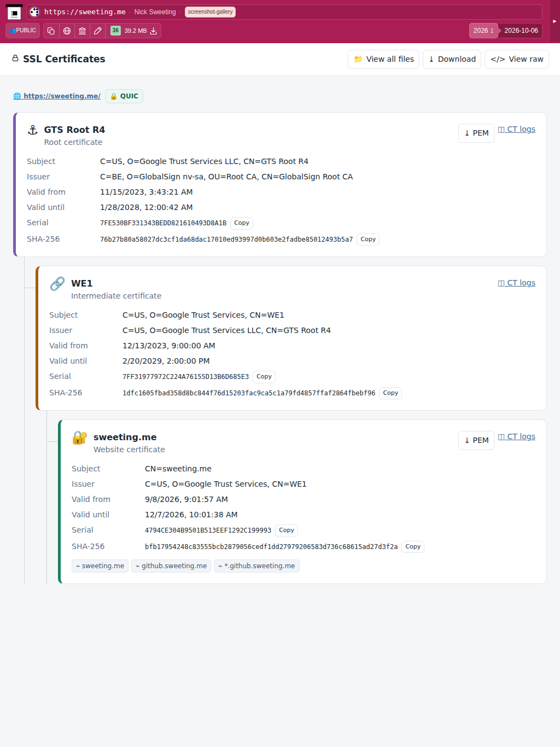Screen dimensions: 560x747
Task: Click the View raw button
Action: (517, 59)
